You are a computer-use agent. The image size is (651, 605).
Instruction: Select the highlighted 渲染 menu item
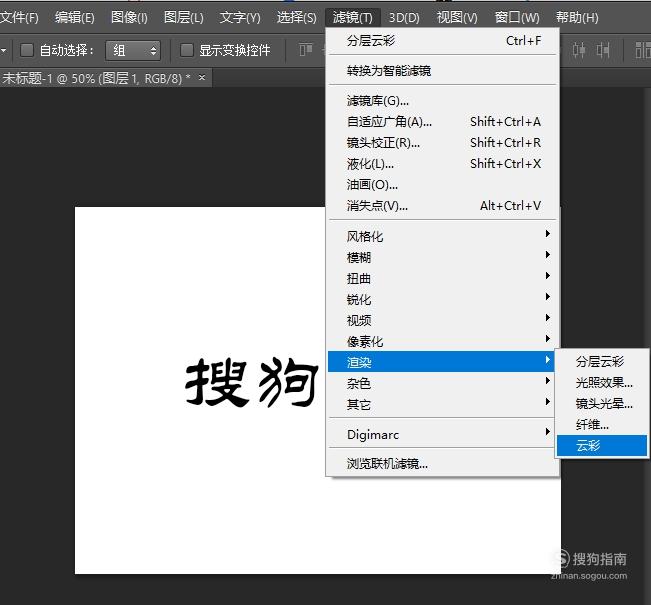[x=443, y=362]
